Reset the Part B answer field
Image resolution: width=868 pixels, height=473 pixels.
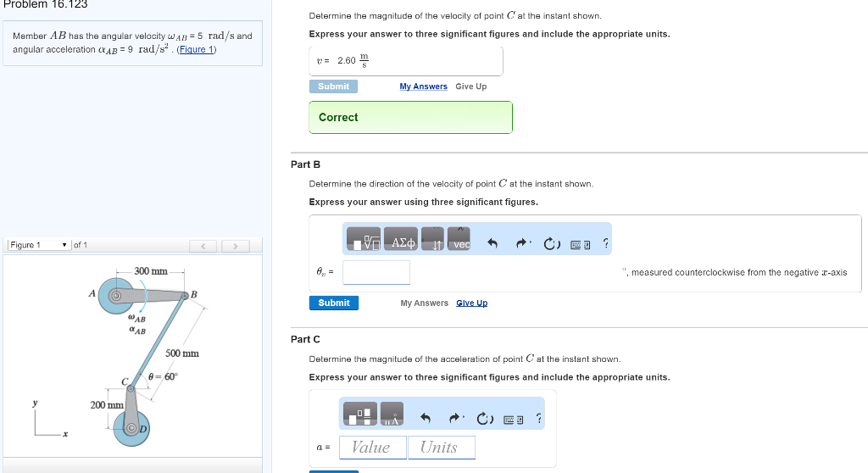(x=551, y=244)
